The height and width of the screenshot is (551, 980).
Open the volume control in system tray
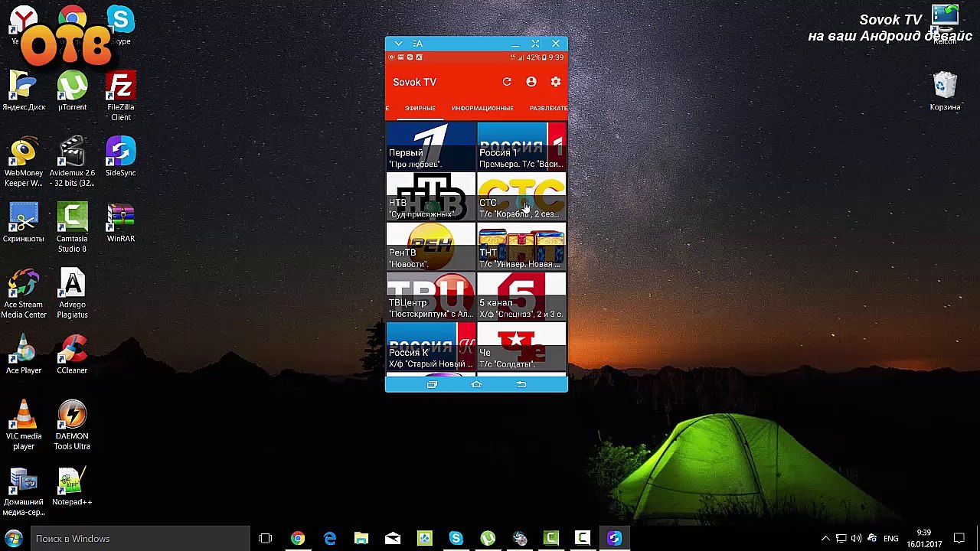[856, 539]
